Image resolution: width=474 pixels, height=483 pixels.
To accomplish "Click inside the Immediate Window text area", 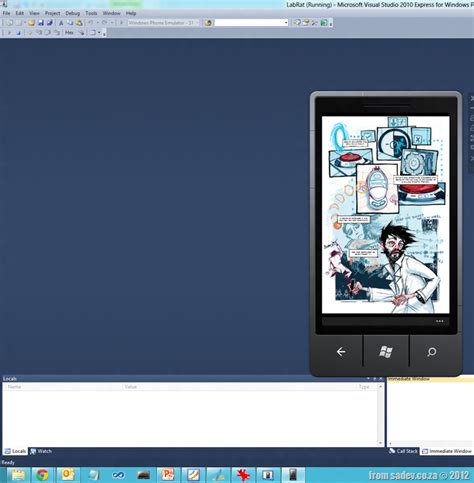I will 430,412.
